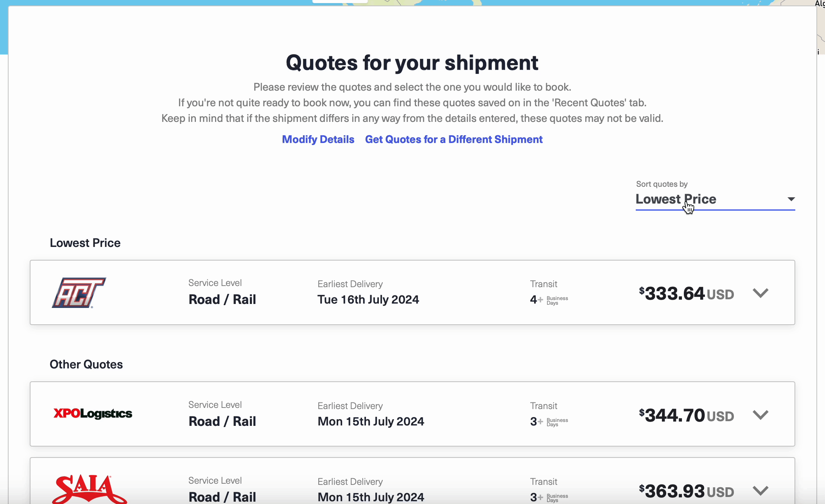Click the ACT carrier logo
This screenshot has width=825, height=504.
pos(79,293)
